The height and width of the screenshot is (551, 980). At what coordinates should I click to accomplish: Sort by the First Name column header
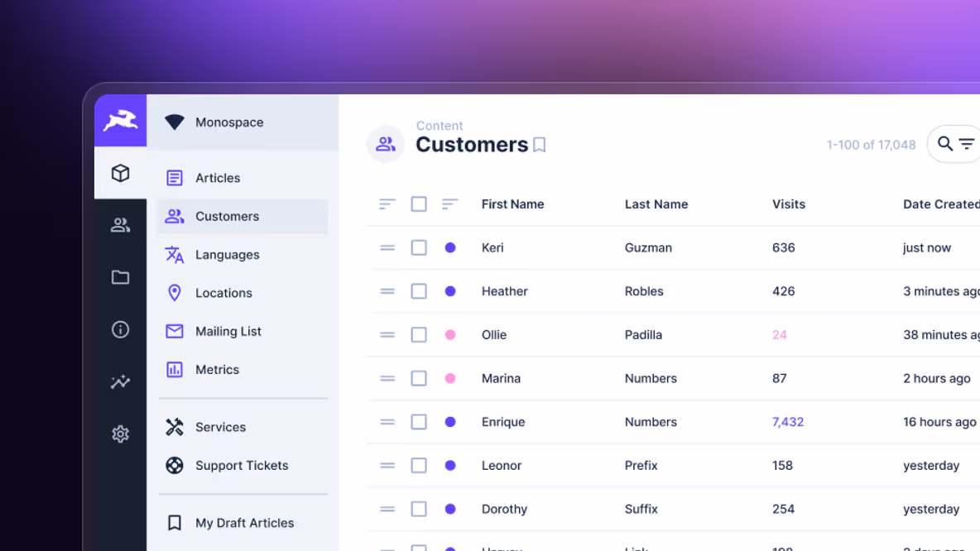pyautogui.click(x=512, y=204)
